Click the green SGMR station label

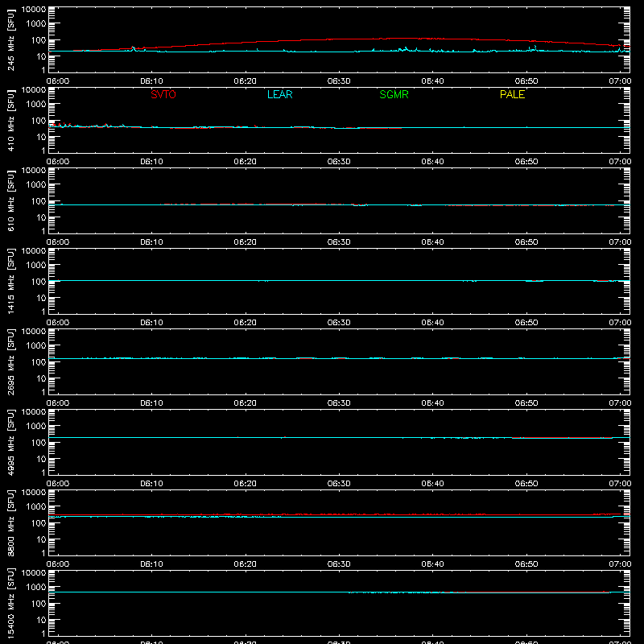[x=394, y=94]
